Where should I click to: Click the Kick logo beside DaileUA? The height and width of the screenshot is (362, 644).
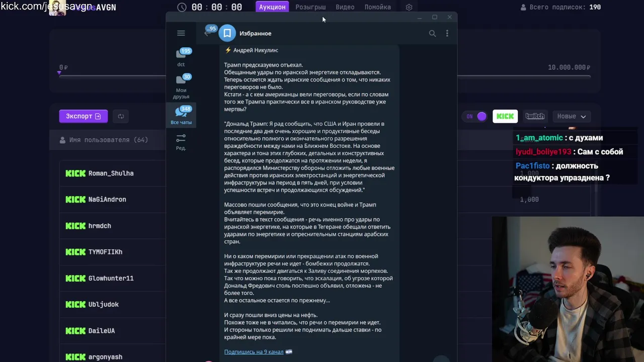tap(75, 331)
